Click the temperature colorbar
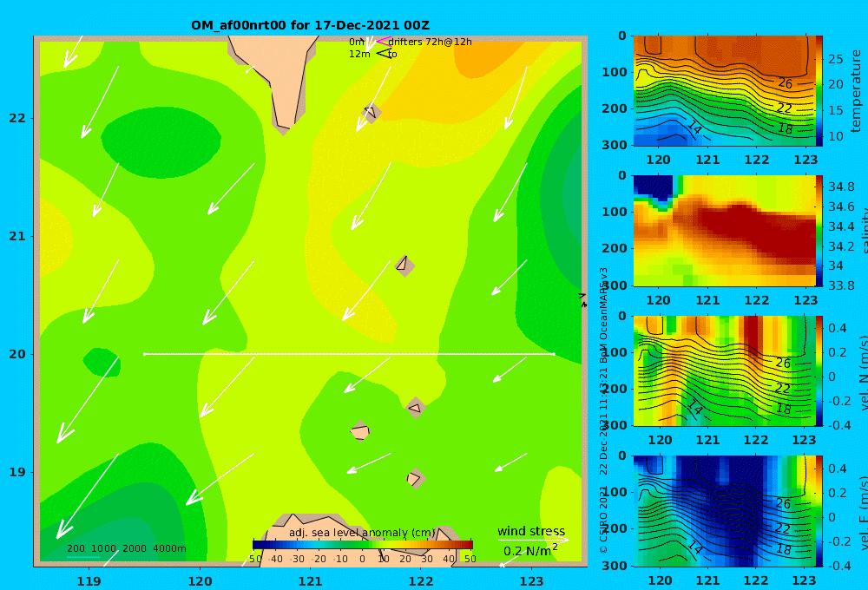The image size is (868, 590). point(819,91)
